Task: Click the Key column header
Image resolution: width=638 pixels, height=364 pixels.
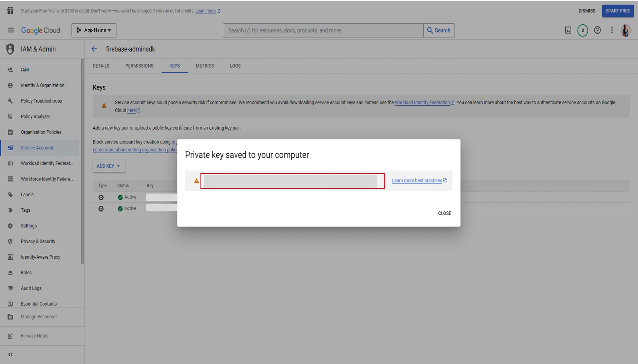Action: (x=150, y=186)
